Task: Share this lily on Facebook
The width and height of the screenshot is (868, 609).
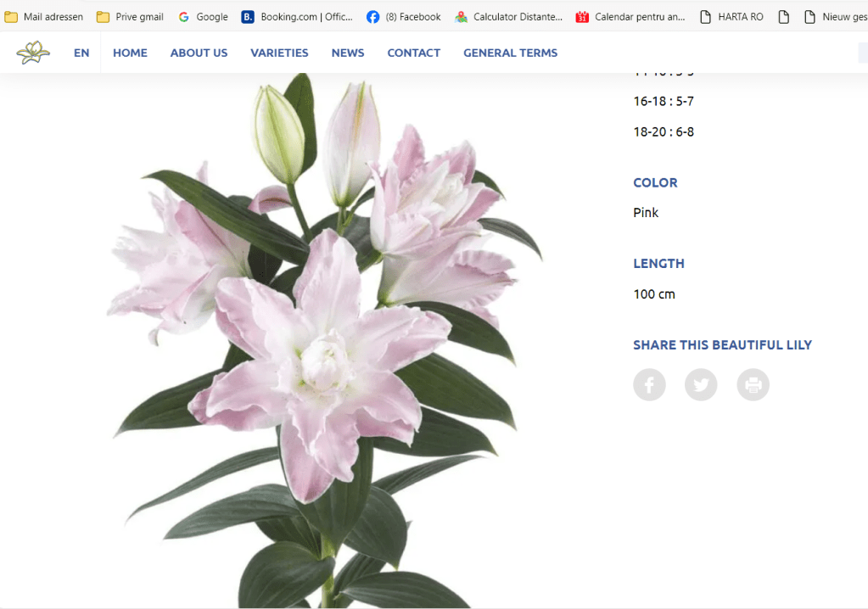Action: coord(649,385)
